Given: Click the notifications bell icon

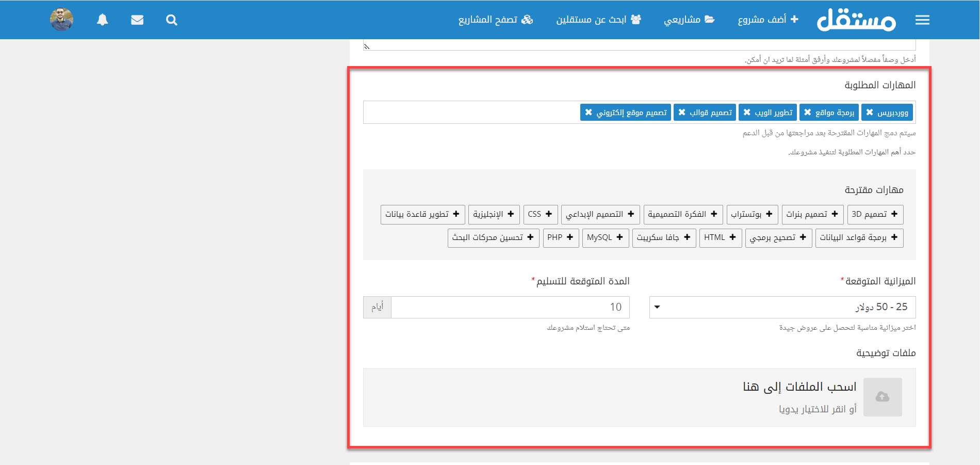Looking at the screenshot, I should point(103,20).
